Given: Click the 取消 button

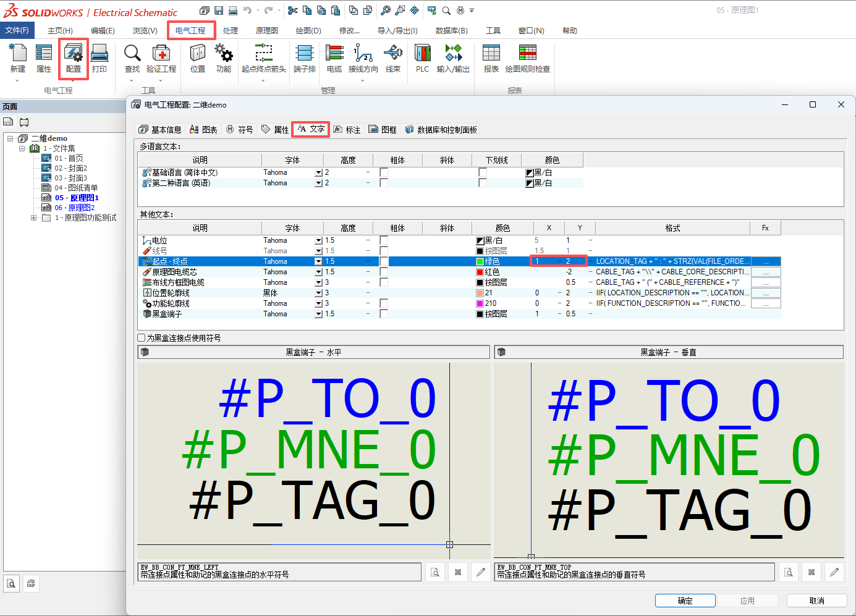Looking at the screenshot, I should coord(816,601).
